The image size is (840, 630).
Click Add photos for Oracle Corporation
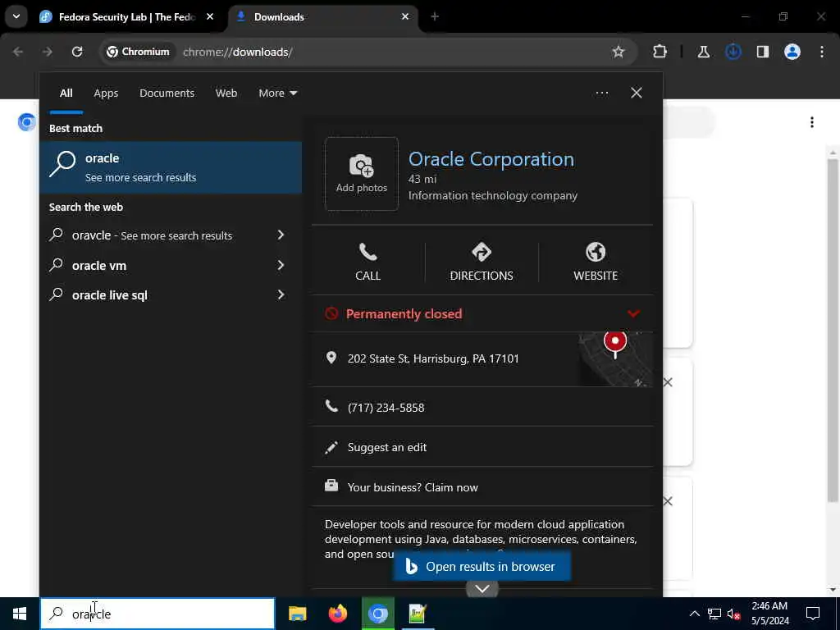click(362, 174)
